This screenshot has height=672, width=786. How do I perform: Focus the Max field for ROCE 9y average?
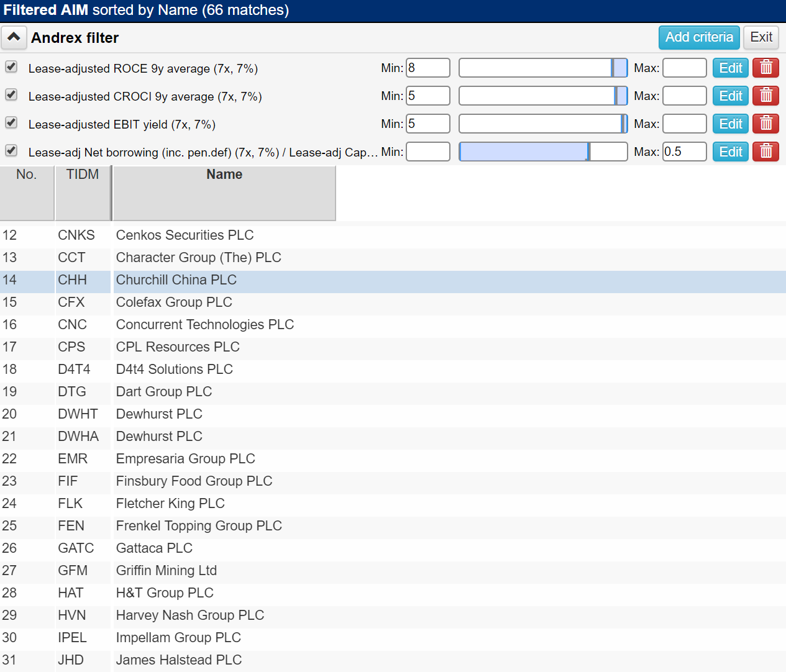[685, 68]
